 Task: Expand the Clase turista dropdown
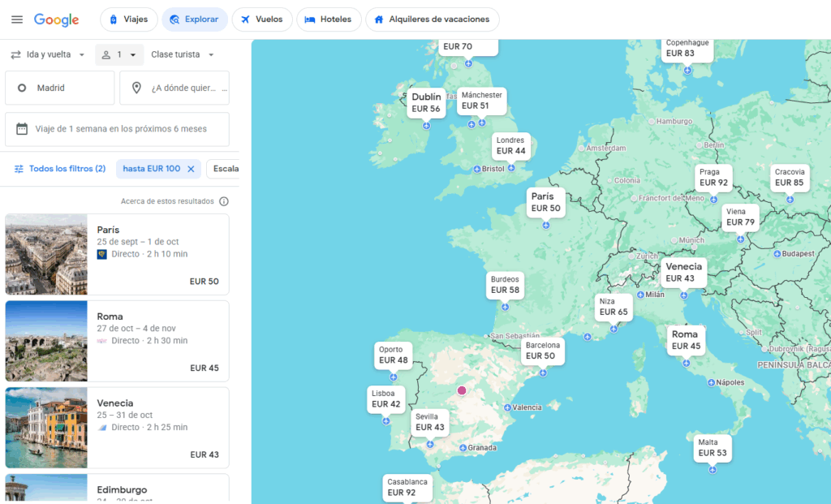183,54
